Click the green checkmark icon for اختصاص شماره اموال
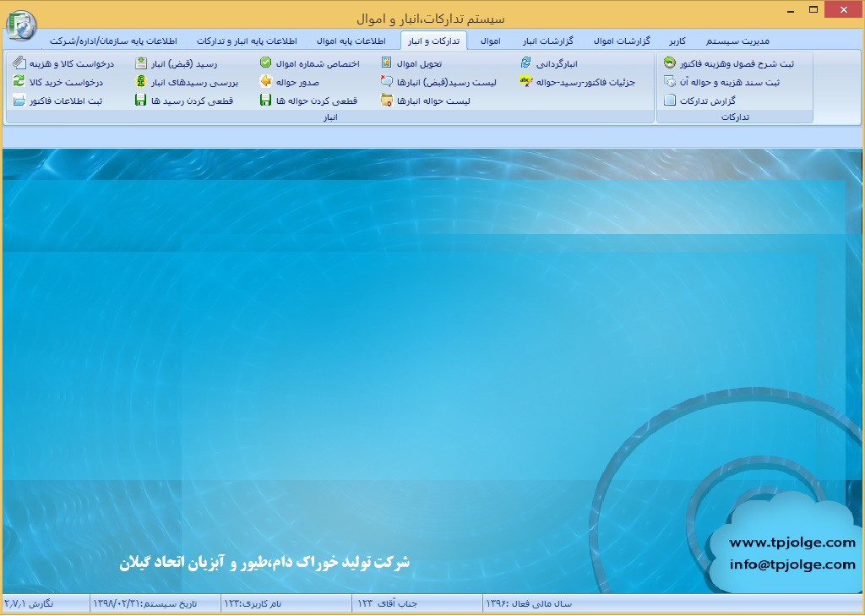This screenshot has height=616, width=865. tap(265, 63)
